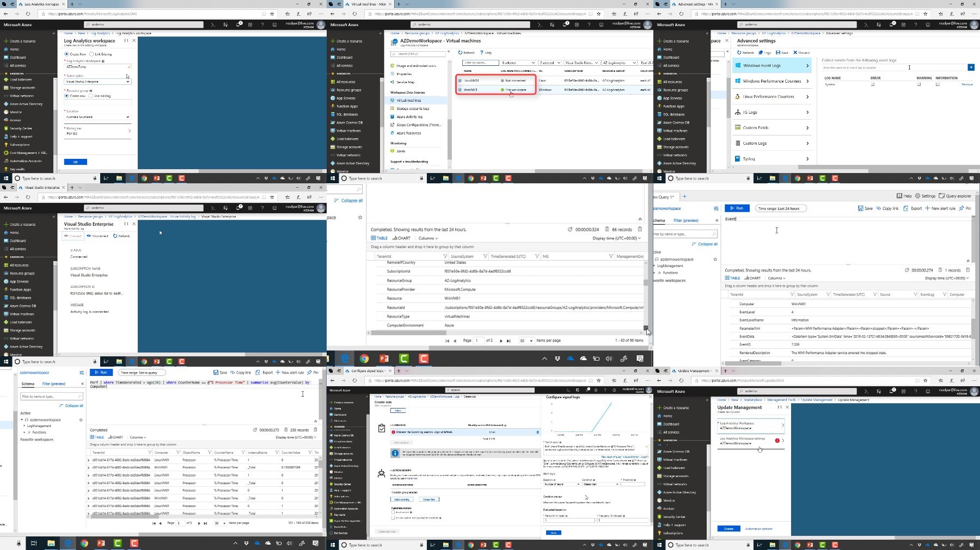This screenshot has width=980, height=550.
Task: Copy link to the Event query
Action: [887, 208]
